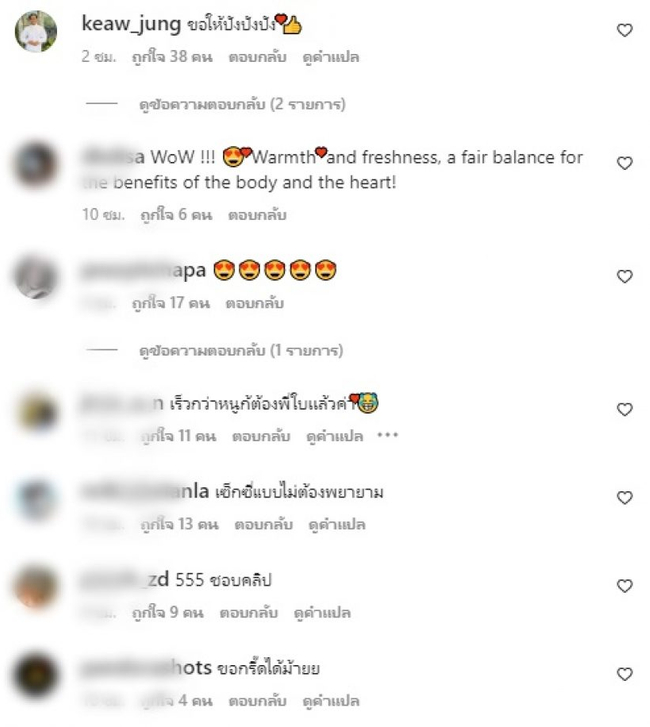Reply to the 'ขอกรี๊ดได้ม้ายย' comment

pyautogui.click(x=257, y=701)
